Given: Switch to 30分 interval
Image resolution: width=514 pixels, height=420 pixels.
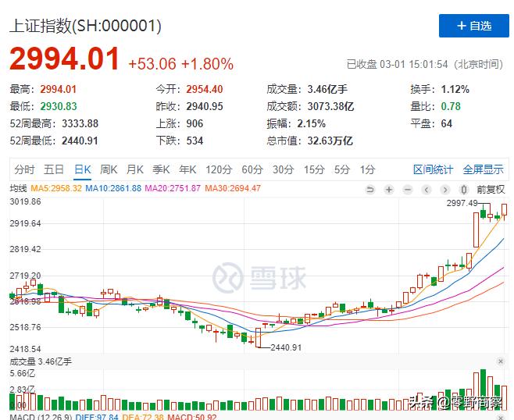Looking at the screenshot, I should click(x=283, y=169).
